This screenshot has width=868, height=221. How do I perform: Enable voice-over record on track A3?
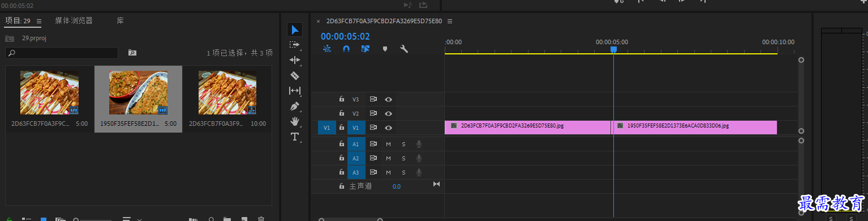pos(419,172)
